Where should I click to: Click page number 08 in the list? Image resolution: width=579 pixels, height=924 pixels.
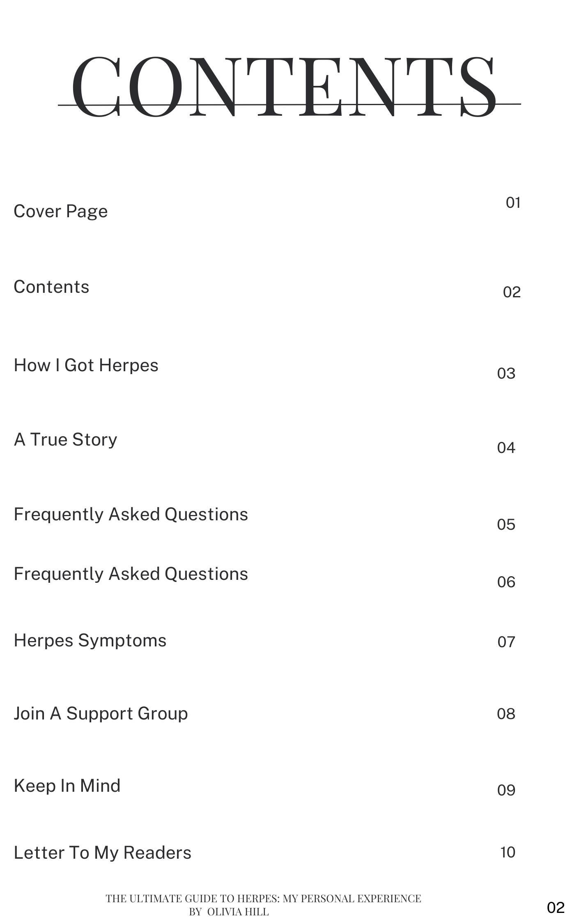click(506, 714)
